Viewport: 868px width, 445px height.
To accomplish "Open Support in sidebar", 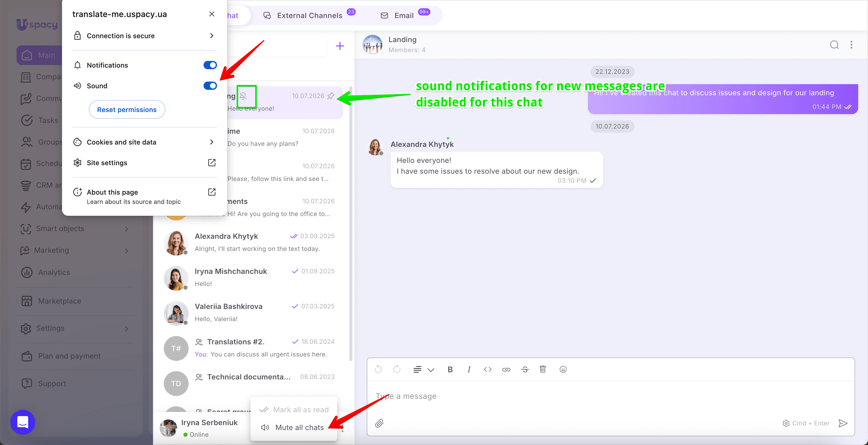I will pos(75,383).
